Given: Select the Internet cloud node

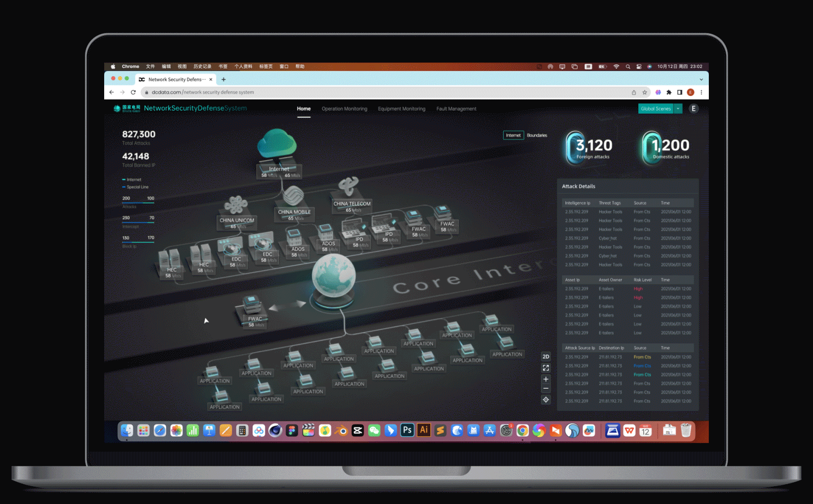Looking at the screenshot, I should [x=277, y=144].
